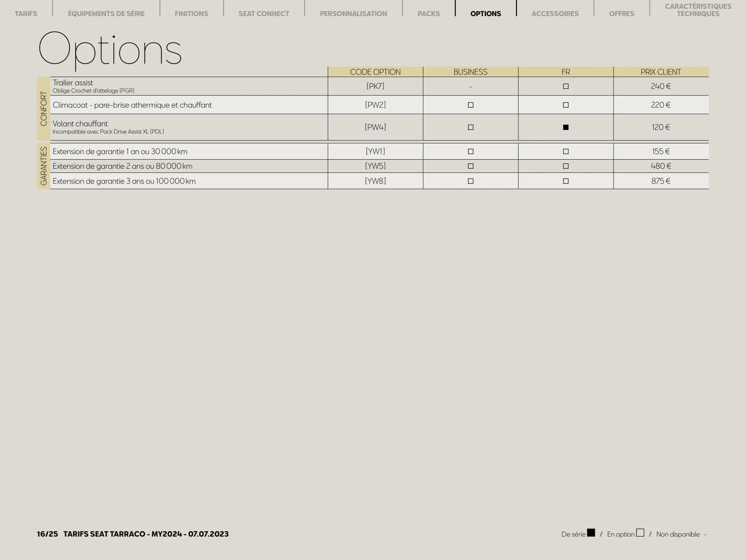Click the BUSINESS column header

[x=471, y=72]
